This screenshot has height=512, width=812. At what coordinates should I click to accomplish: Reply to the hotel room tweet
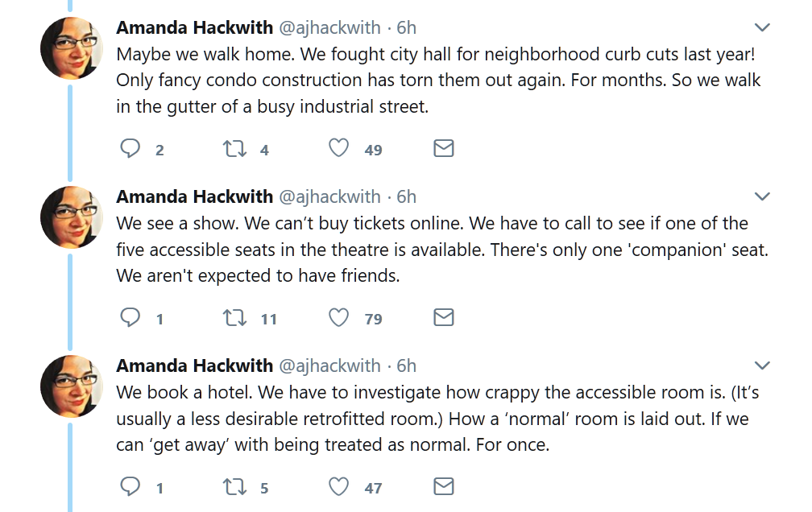[130, 487]
